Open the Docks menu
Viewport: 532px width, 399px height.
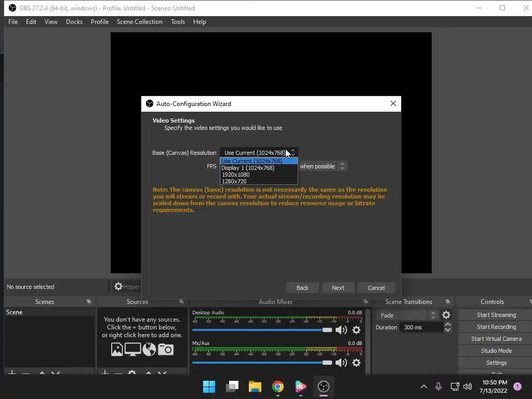74,22
